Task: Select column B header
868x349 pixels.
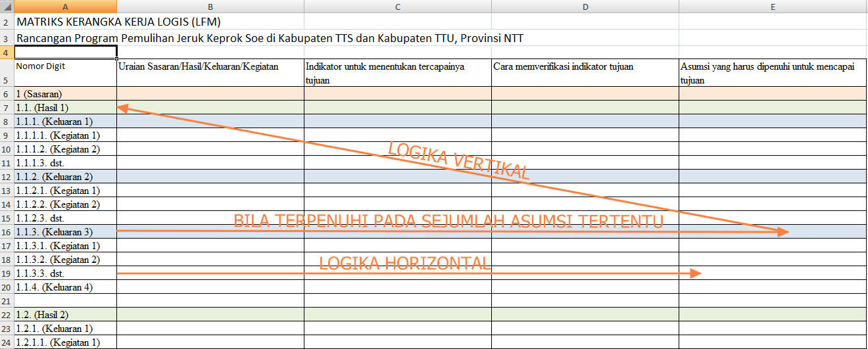Action: click(x=210, y=7)
